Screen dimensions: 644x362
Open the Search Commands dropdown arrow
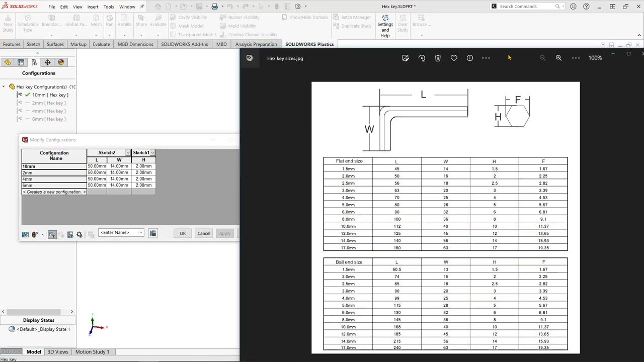[x=564, y=7]
